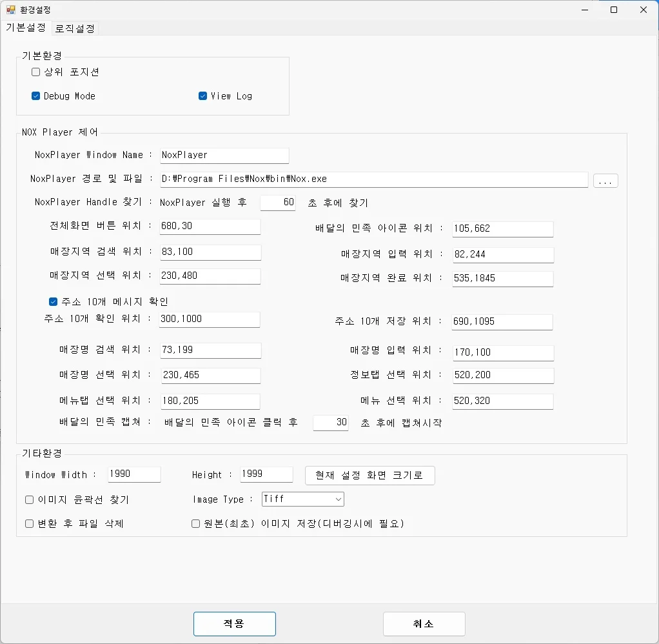
Task: Click the NoxPlayer 경로 및 파일 path field
Action: click(373, 179)
